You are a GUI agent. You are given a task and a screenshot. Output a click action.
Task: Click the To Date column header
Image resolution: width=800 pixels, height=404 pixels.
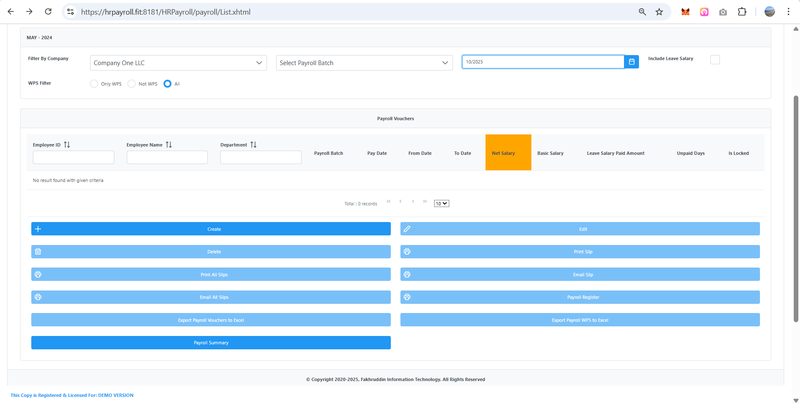463,153
